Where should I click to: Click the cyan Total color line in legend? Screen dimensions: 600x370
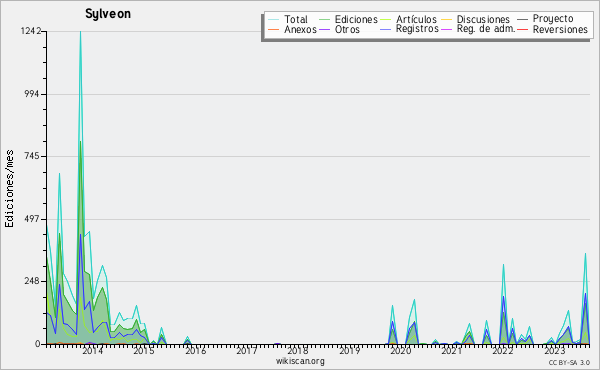(273, 20)
